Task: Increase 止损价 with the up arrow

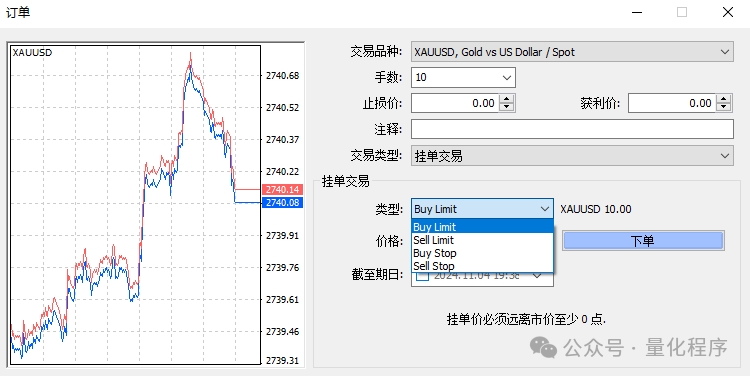Action: (x=507, y=99)
